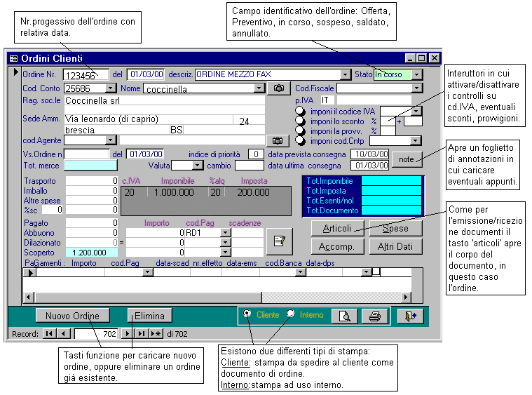Create new record with asterisk navigation button
The width and height of the screenshot is (532, 395).
point(156,334)
